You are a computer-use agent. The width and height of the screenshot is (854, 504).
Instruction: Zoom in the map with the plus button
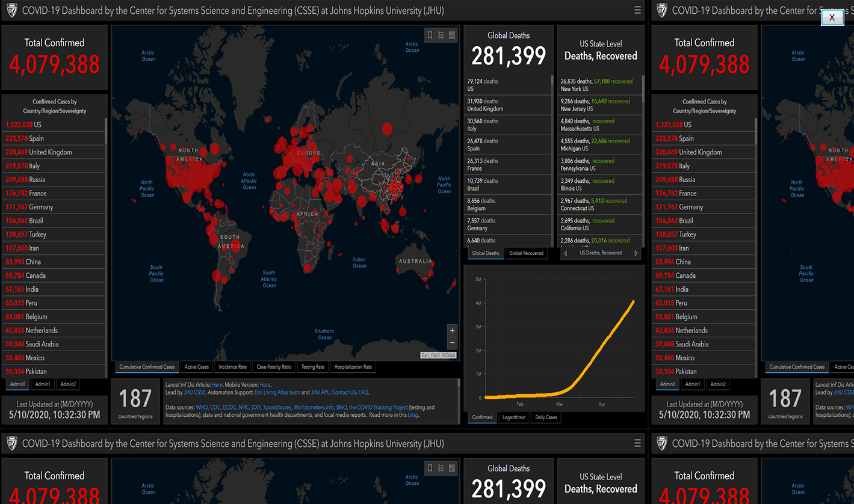pos(453,331)
